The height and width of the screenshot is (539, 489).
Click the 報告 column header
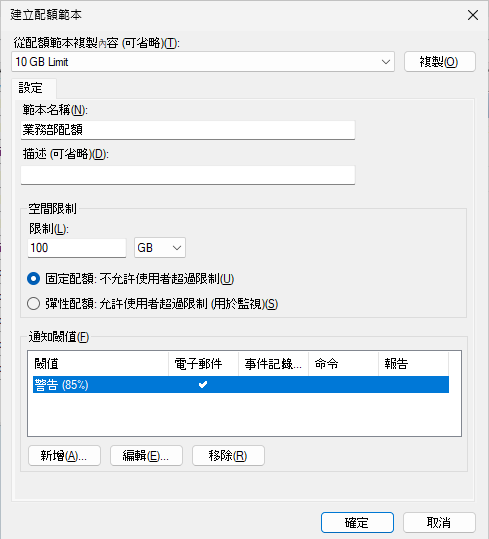[x=413, y=364]
